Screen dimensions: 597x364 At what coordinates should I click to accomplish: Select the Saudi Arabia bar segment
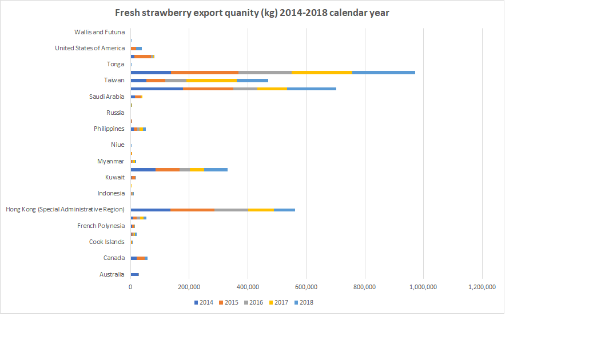click(136, 96)
